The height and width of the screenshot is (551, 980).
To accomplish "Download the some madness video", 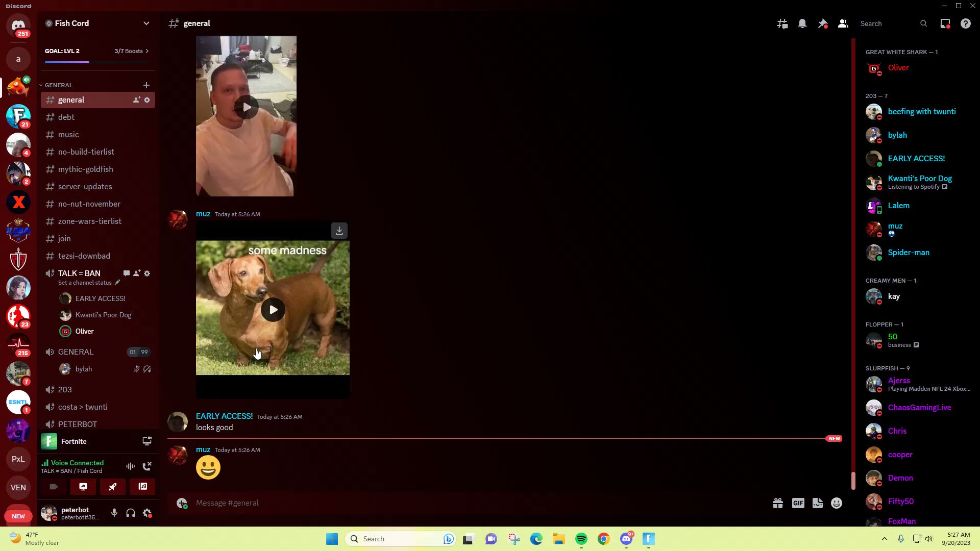I will pyautogui.click(x=339, y=231).
